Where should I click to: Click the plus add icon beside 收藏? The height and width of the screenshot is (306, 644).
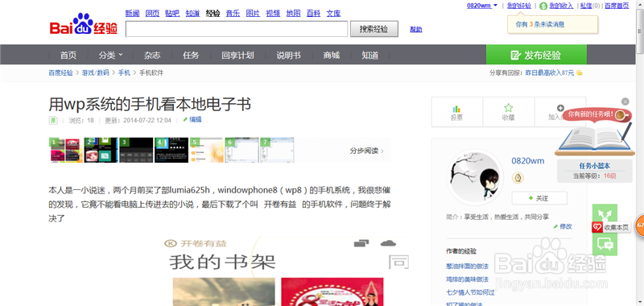point(560,108)
